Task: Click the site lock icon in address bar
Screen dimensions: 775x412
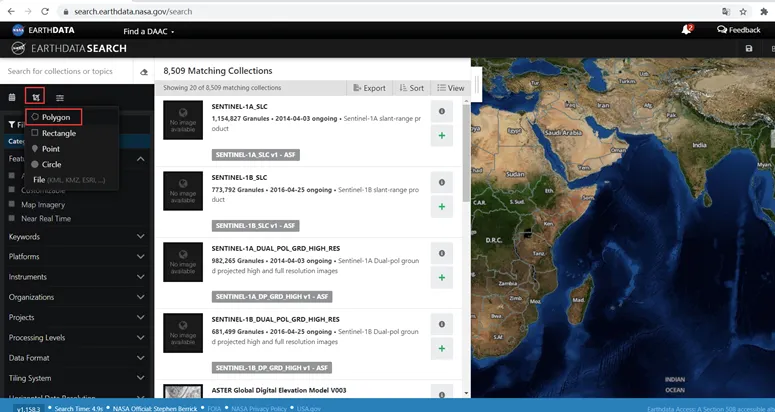Action: click(x=66, y=11)
